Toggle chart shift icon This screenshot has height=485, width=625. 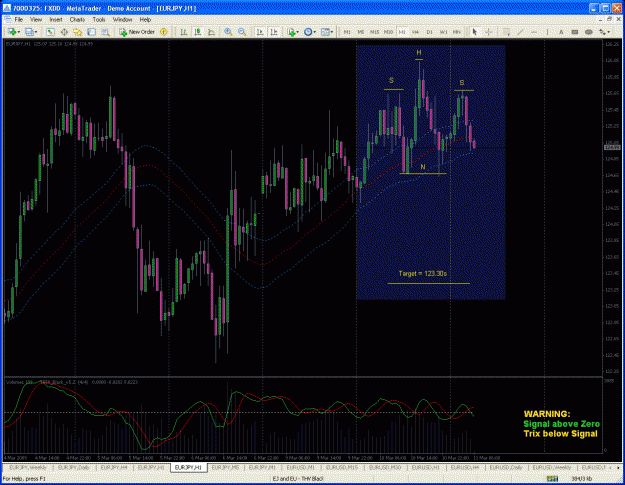click(x=273, y=32)
